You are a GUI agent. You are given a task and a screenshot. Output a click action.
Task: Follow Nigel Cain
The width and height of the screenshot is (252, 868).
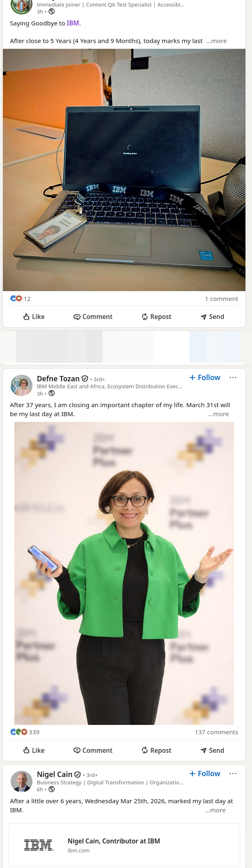(205, 774)
